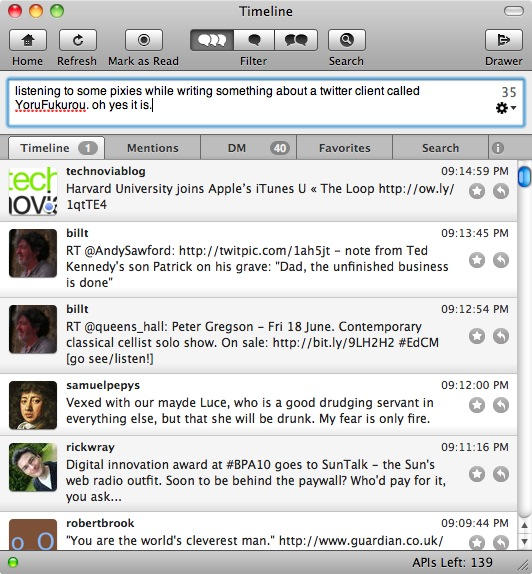Open the gear dropdown in compose box
The image size is (532, 574).
tap(506, 108)
